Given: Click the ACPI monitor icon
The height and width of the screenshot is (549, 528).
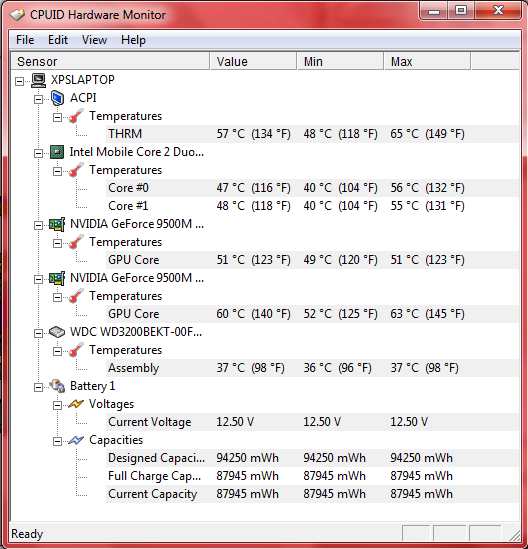Looking at the screenshot, I should (x=57, y=98).
